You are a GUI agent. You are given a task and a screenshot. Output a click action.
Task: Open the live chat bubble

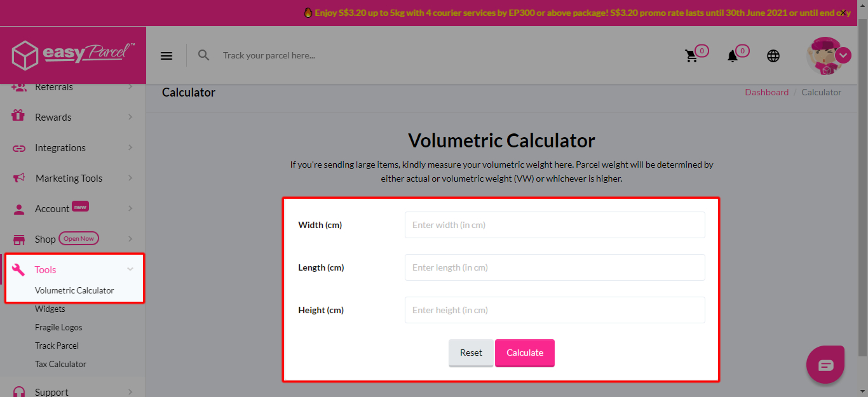click(825, 364)
